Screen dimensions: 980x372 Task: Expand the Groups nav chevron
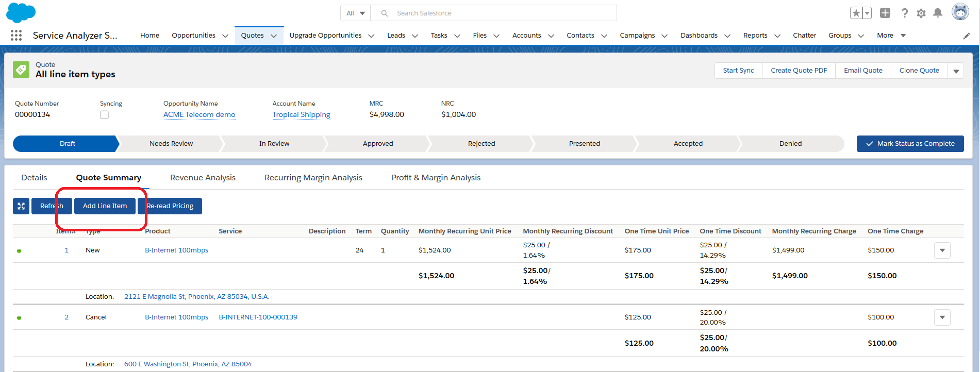pos(861,36)
